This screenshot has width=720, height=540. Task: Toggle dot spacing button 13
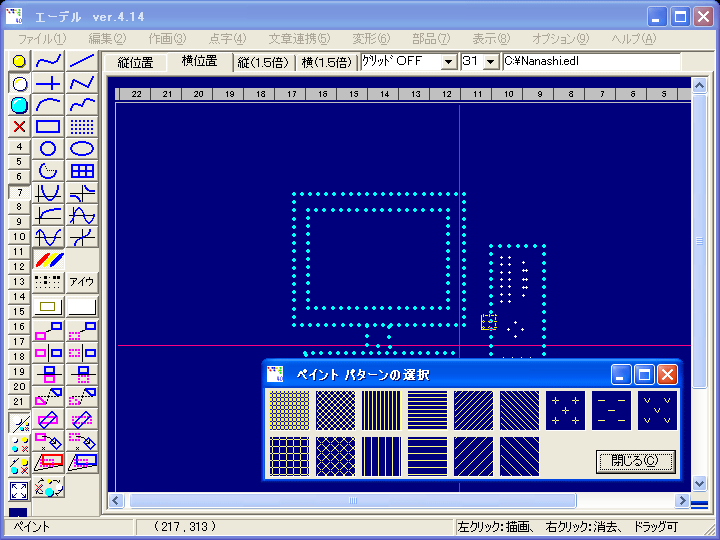tap(19, 281)
